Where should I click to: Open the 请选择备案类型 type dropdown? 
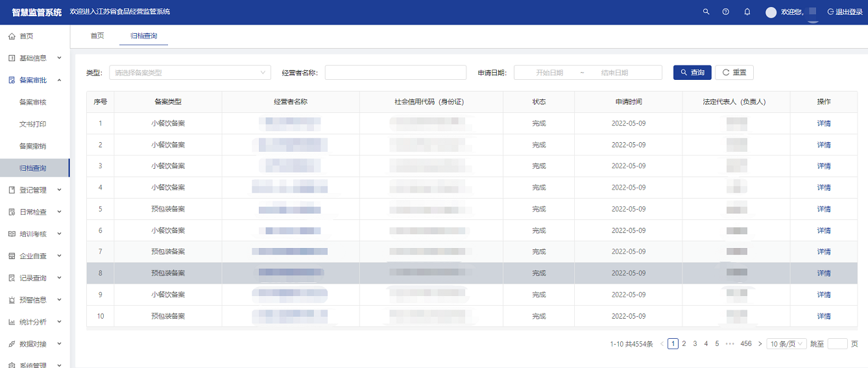click(x=189, y=73)
